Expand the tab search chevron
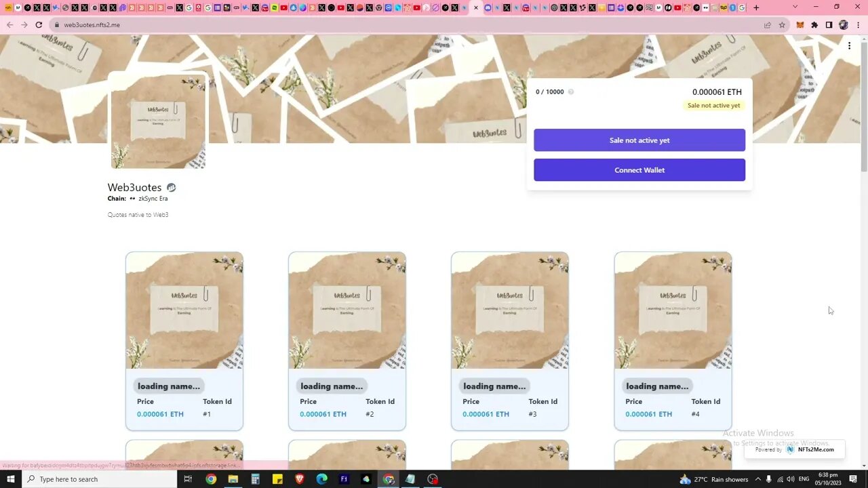Image resolution: width=868 pixels, height=488 pixels. click(795, 7)
